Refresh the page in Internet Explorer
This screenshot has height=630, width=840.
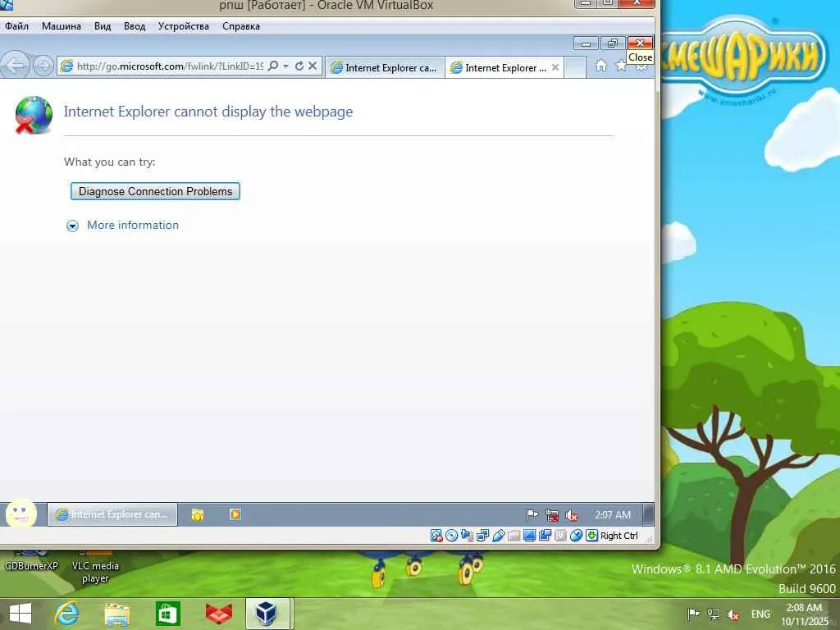(x=299, y=66)
